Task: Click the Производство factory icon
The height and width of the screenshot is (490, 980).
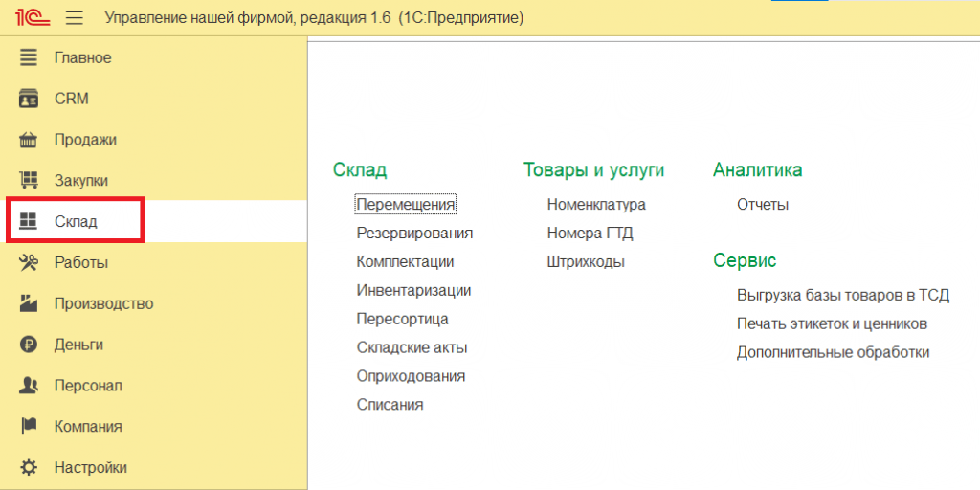Action: [29, 303]
